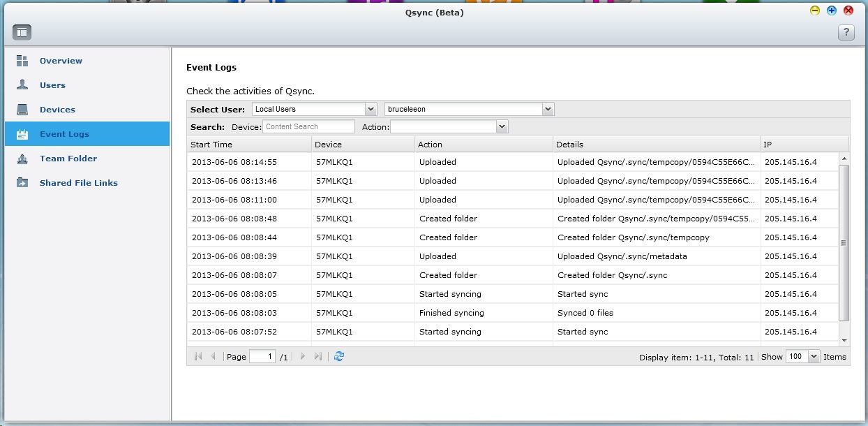This screenshot has height=426, width=868.
Task: Click the Team Folder sidebar icon
Action: [x=22, y=159]
